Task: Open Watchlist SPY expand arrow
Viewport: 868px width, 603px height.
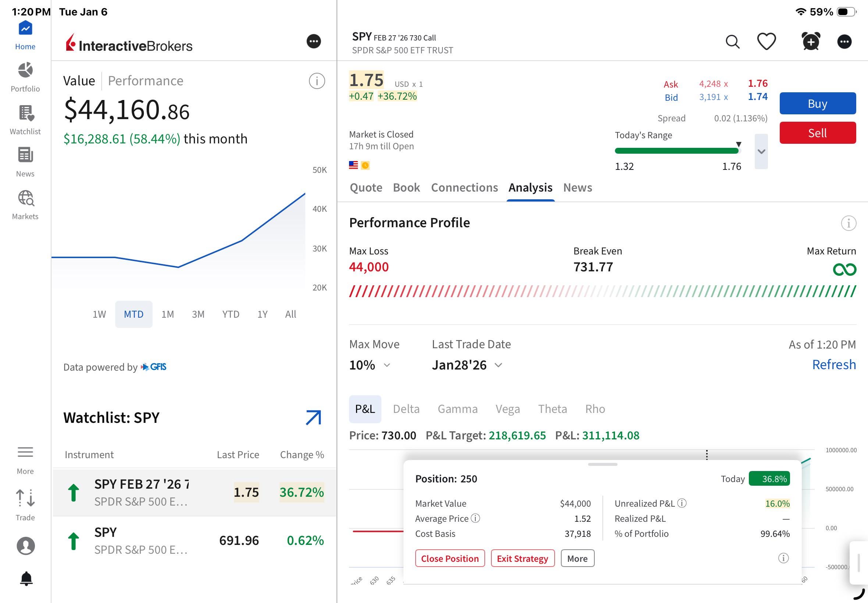Action: pos(313,417)
